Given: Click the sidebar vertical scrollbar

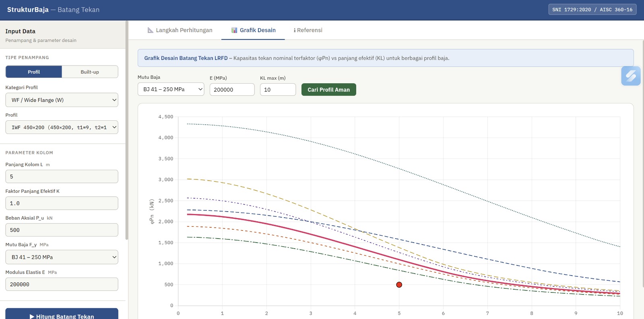Looking at the screenshot, I should pos(127,129).
